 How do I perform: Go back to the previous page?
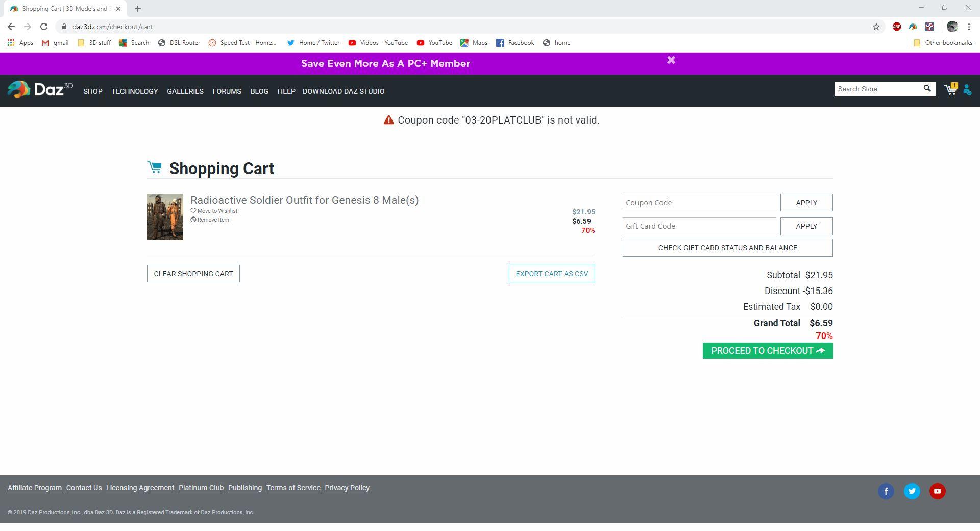pyautogui.click(x=11, y=27)
